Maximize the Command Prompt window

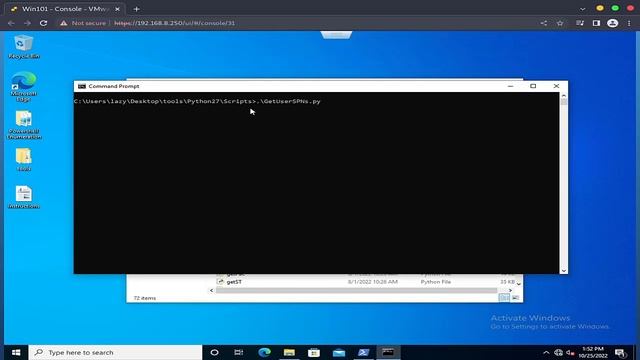[x=533, y=86]
